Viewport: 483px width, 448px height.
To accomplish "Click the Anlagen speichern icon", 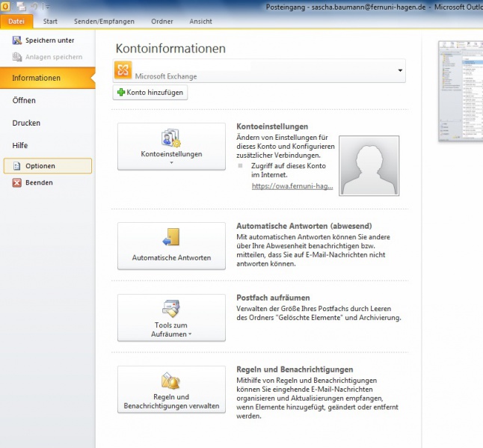I will point(17,57).
